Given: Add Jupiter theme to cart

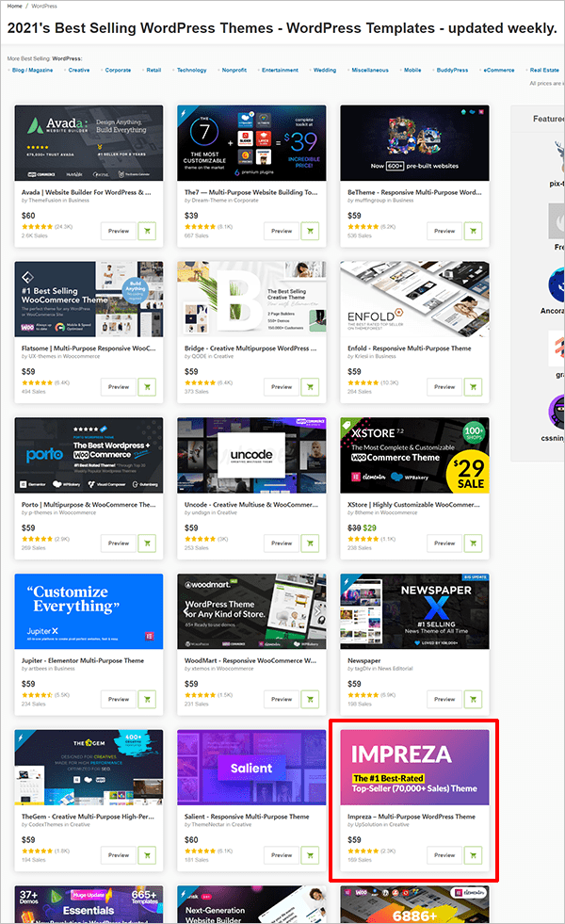Looking at the screenshot, I should pyautogui.click(x=147, y=700).
